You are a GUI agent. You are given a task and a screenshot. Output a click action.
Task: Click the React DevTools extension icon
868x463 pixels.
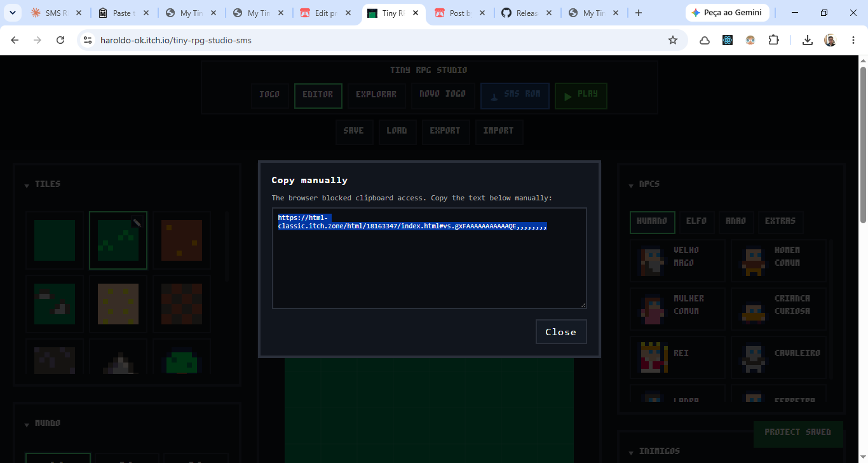[728, 40]
